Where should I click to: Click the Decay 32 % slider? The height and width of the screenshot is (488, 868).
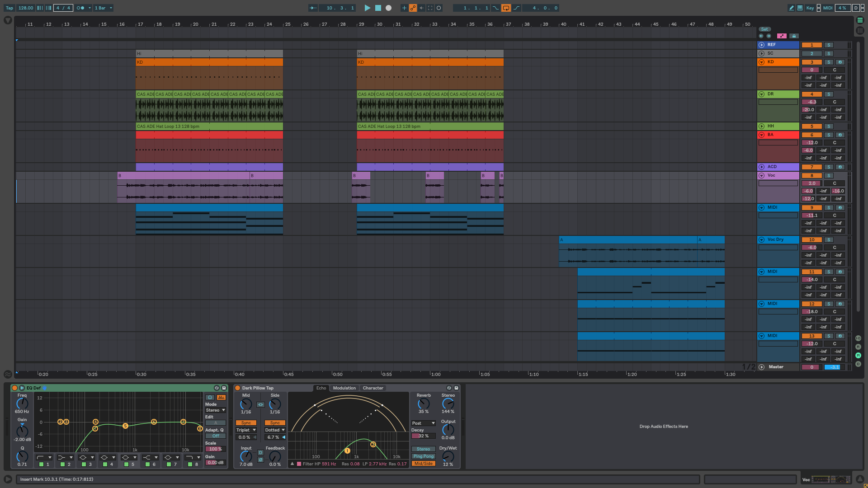[x=424, y=436]
